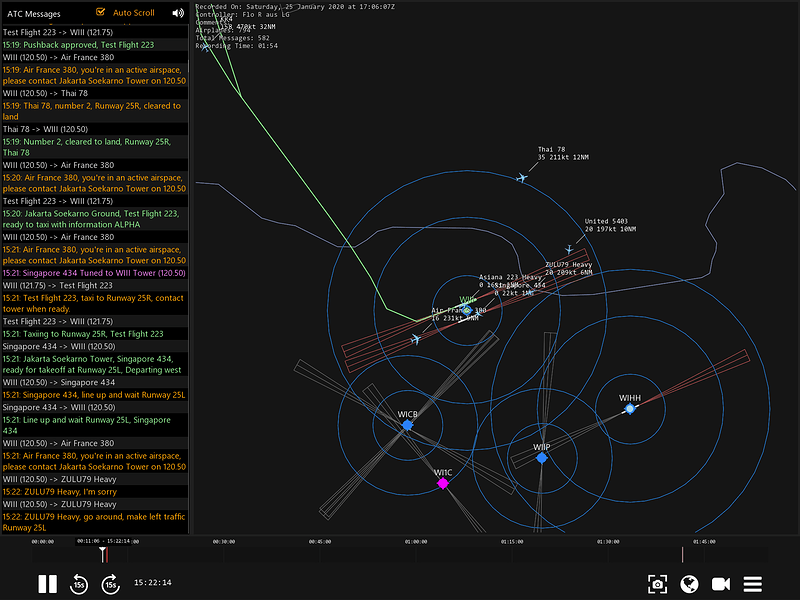Viewport: 800px width, 600px height.
Task: Take a screenshot with camera icon
Action: click(x=657, y=584)
